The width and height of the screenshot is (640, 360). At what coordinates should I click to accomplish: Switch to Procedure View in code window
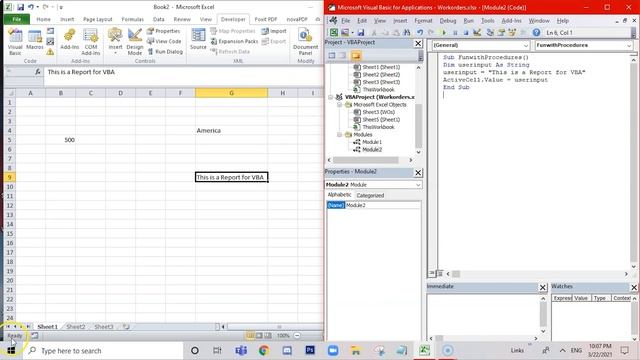tap(432, 273)
